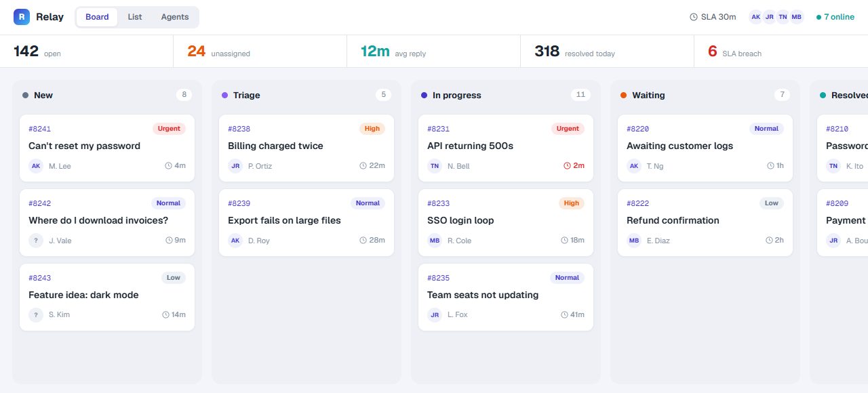Click the TN avatar beside K. Ito
This screenshot has width=868, height=393.
pyautogui.click(x=833, y=166)
